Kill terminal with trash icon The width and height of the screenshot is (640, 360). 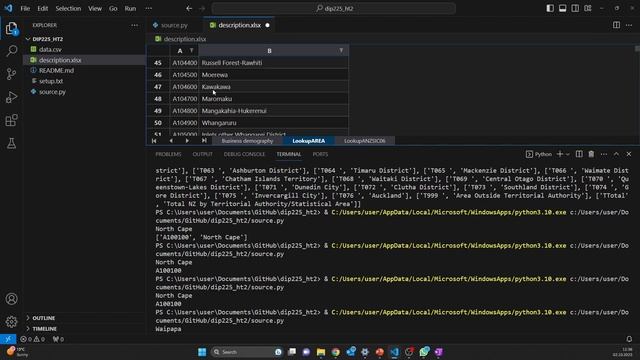pyautogui.click(x=591, y=154)
